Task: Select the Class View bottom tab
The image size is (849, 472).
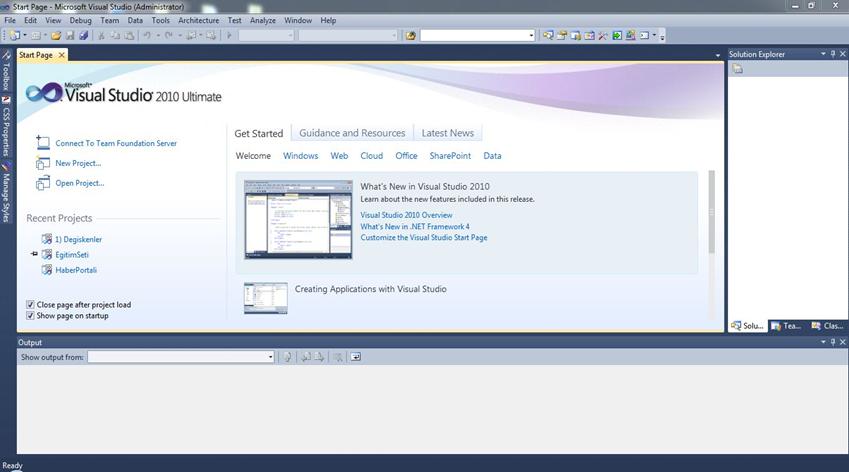Action: pos(827,326)
